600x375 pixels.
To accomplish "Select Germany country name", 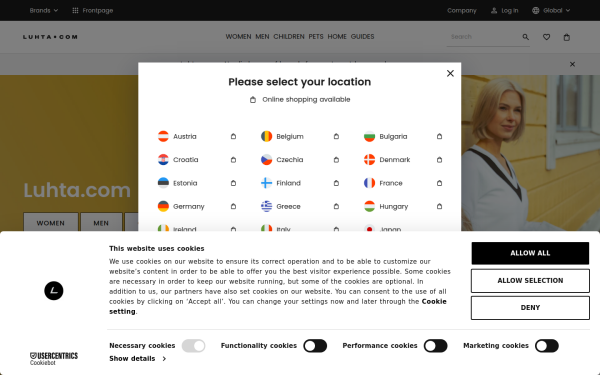I will tap(189, 206).
